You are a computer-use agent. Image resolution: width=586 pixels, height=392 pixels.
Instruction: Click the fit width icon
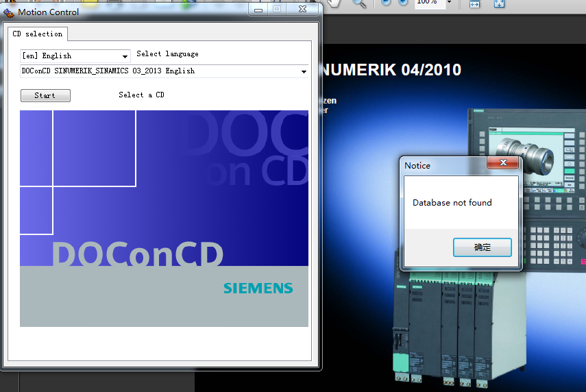(475, 3)
